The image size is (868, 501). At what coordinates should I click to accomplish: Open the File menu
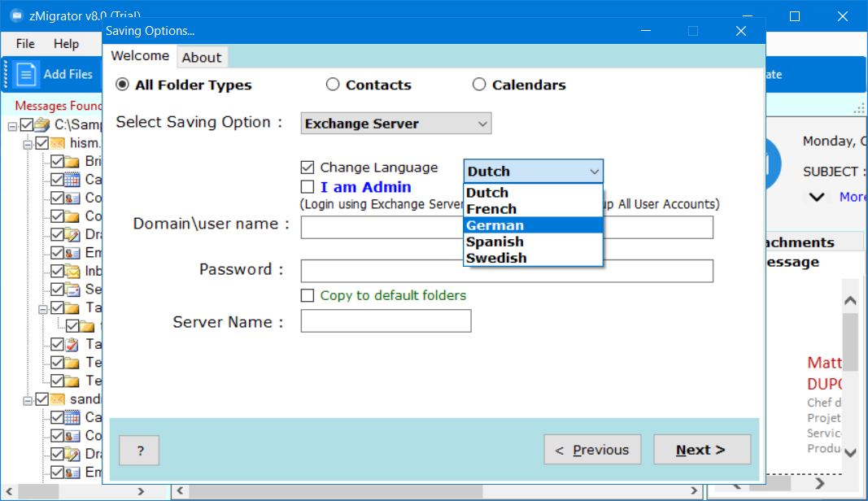(25, 44)
